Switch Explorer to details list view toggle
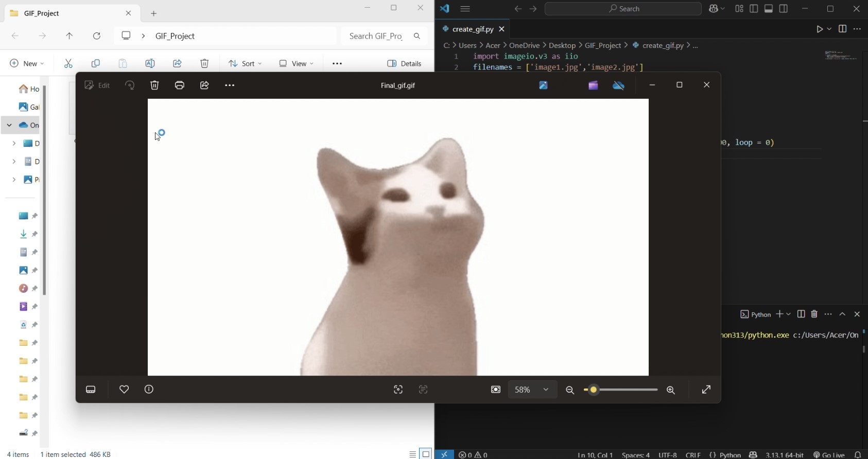The image size is (868, 459). coord(412,454)
